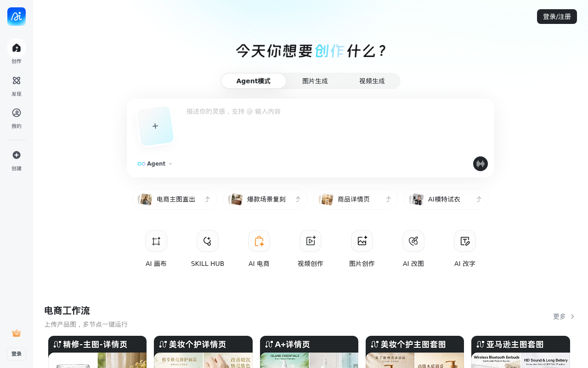This screenshot has width=588, height=368.
Task: Click the voice waveform send button
Action: [x=481, y=164]
